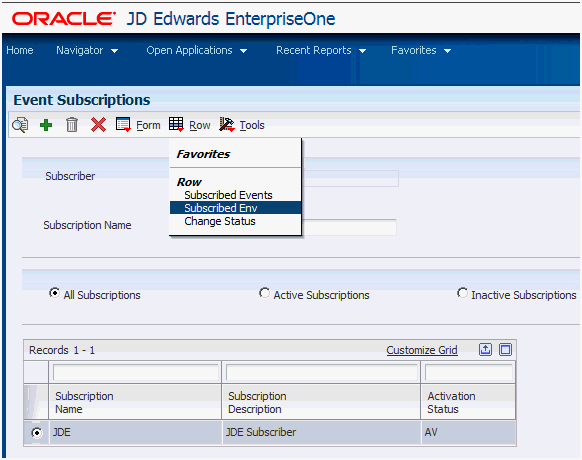Image resolution: width=582 pixels, height=460 pixels.
Task: Click the Row grid icon
Action: point(176,124)
